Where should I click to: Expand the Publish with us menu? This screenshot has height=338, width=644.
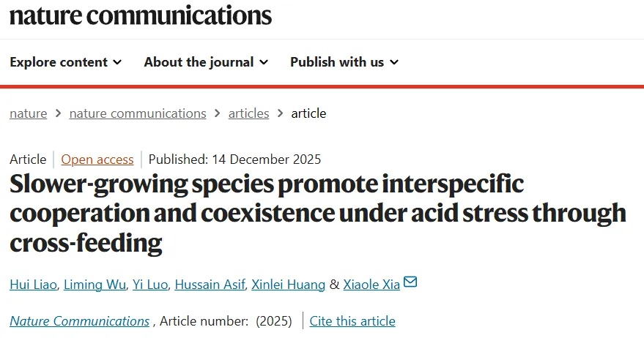(x=344, y=62)
